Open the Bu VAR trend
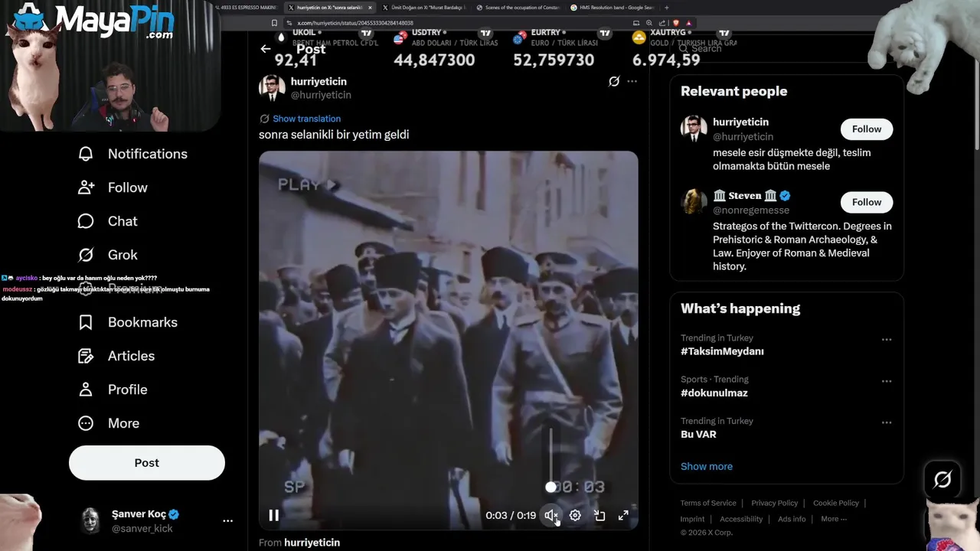 click(698, 434)
